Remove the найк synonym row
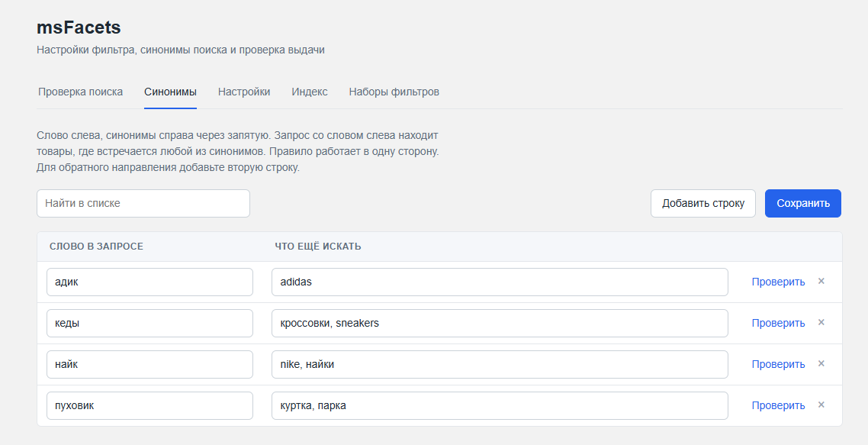Viewport: 868px width, 445px height. click(x=821, y=364)
